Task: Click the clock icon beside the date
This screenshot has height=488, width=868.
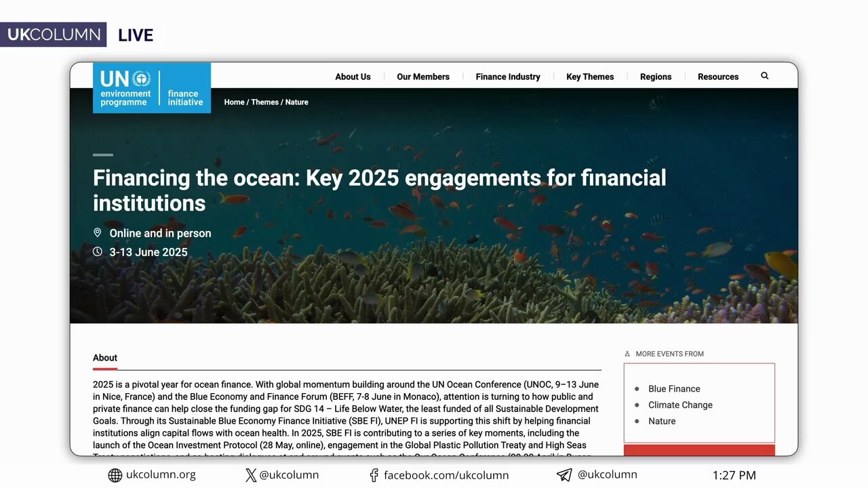Action: (98, 252)
